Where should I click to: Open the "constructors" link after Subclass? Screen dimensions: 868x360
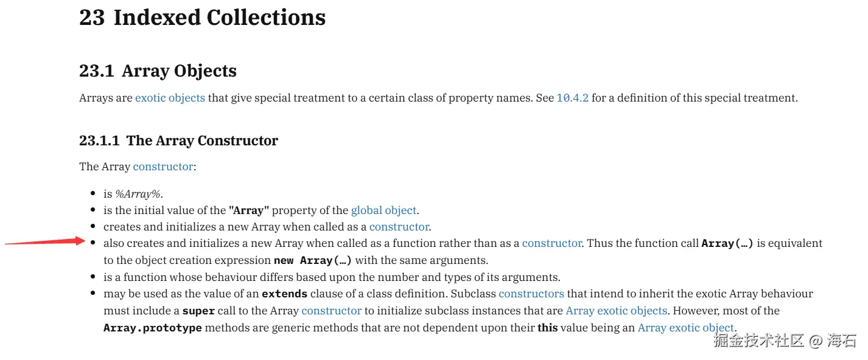531,294
